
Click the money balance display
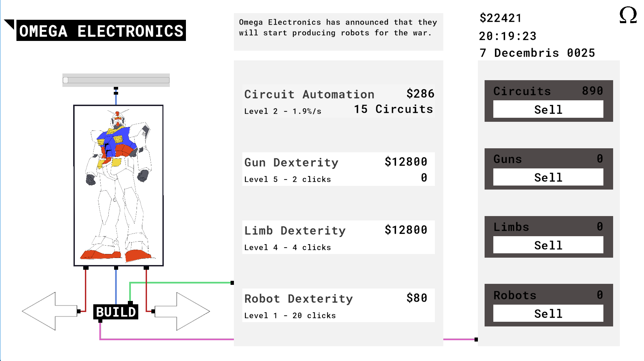point(500,18)
